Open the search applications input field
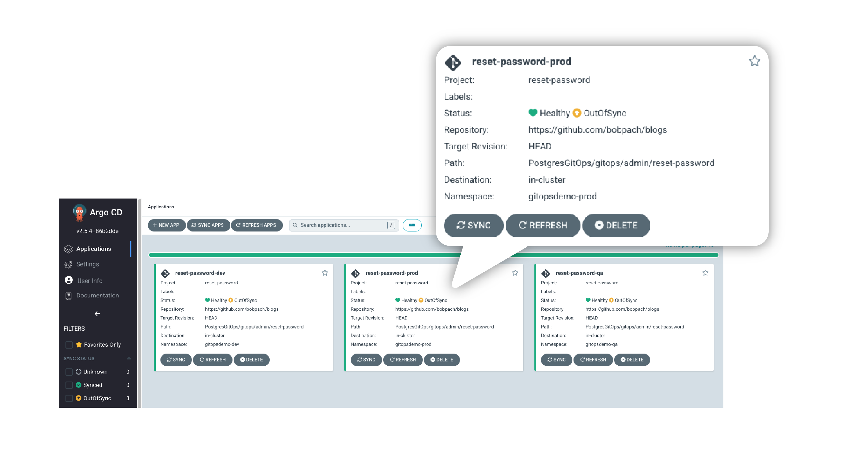Screen dimensions: 868x456 (343, 224)
